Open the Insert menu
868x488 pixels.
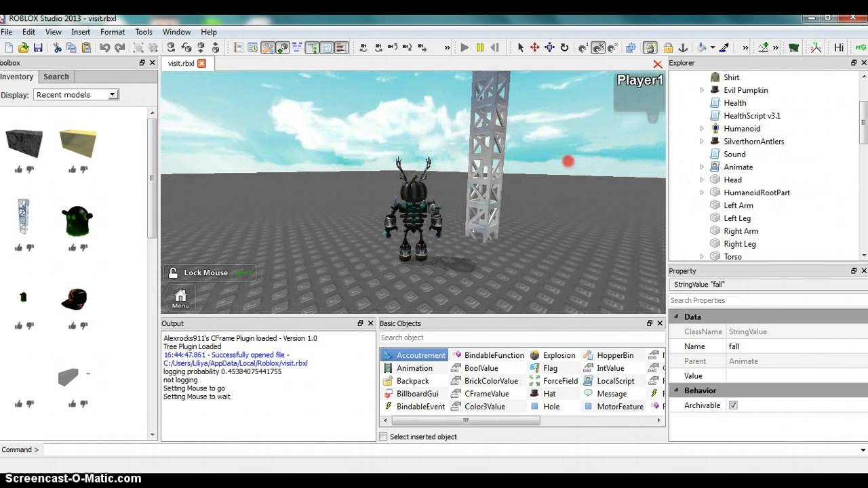point(81,32)
